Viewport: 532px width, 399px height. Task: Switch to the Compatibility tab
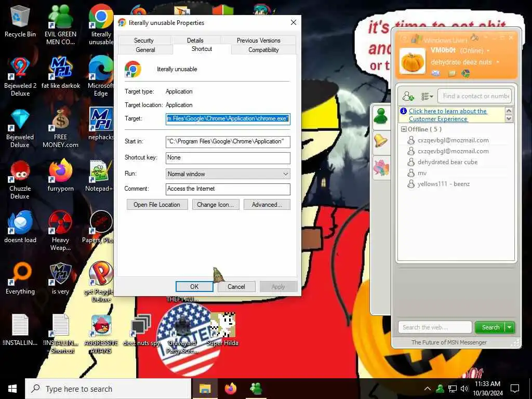(x=263, y=49)
